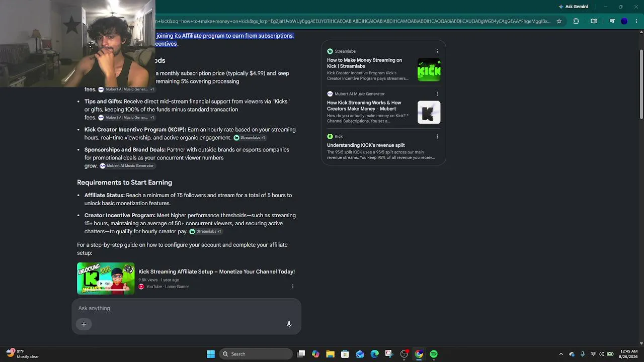Click 'Sponsorships and Brand Deals:' text
This screenshot has height=362, width=644.
(125, 150)
